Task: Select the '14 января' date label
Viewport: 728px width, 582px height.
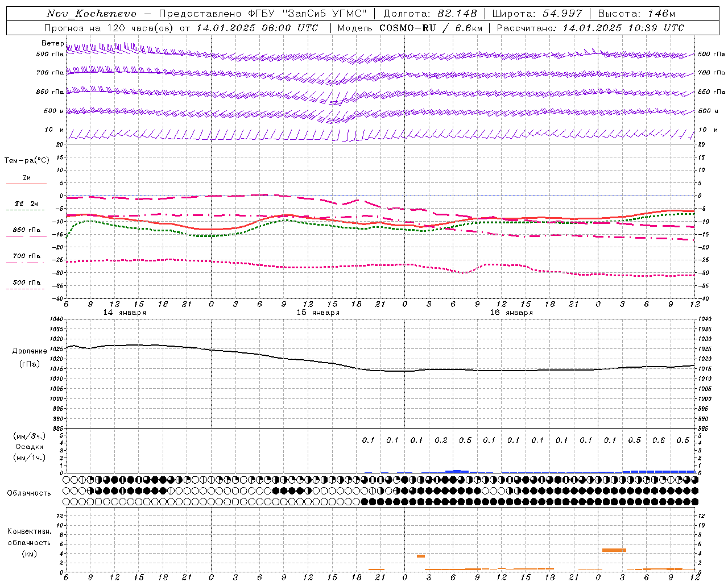Action: pos(125,313)
